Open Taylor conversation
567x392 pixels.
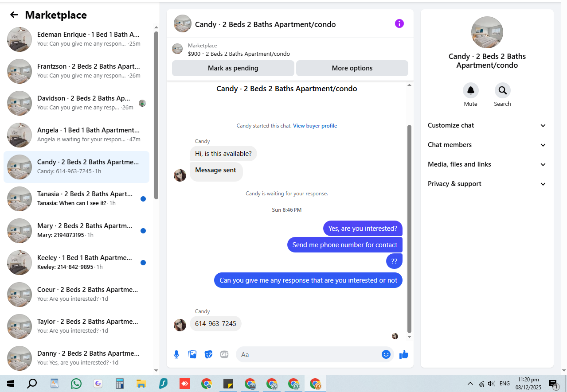pyautogui.click(x=76, y=326)
